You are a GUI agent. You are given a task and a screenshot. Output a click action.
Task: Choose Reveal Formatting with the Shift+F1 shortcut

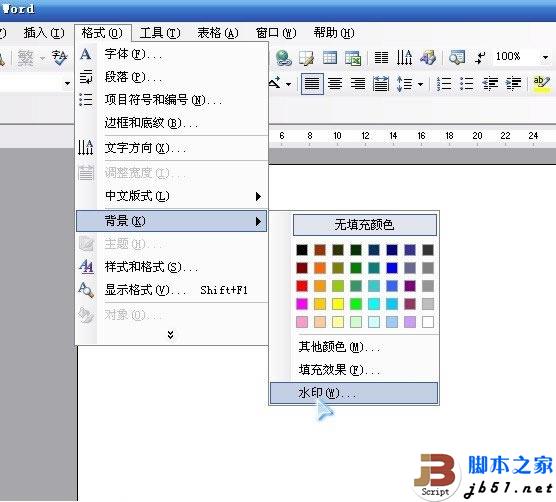pos(172,290)
